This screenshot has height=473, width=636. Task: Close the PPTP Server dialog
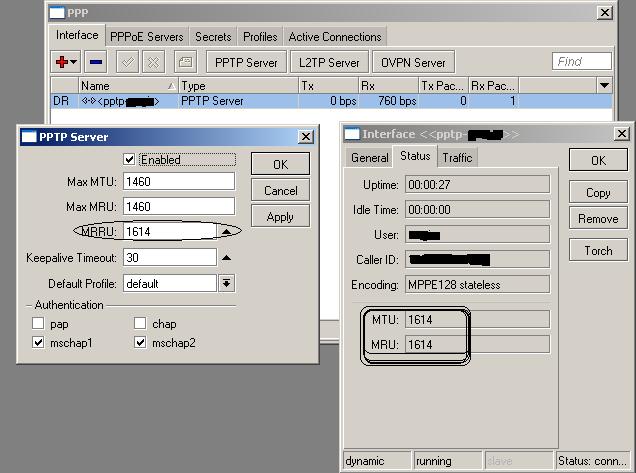point(305,137)
